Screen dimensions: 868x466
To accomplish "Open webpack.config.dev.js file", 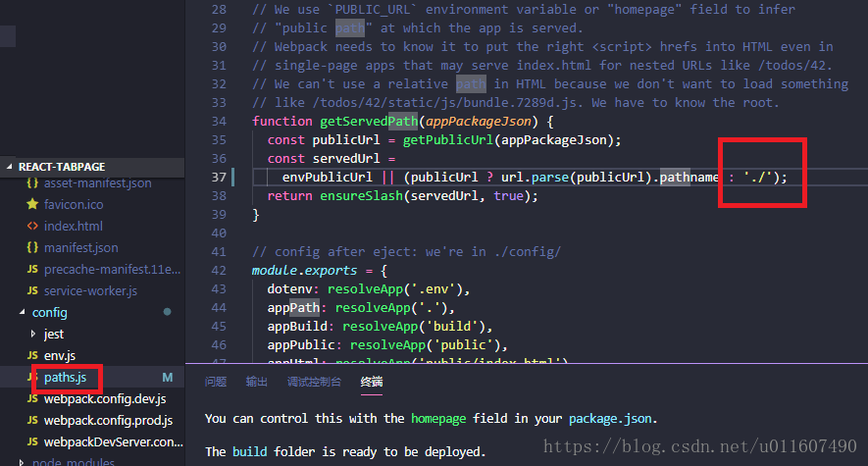I will tap(105, 399).
